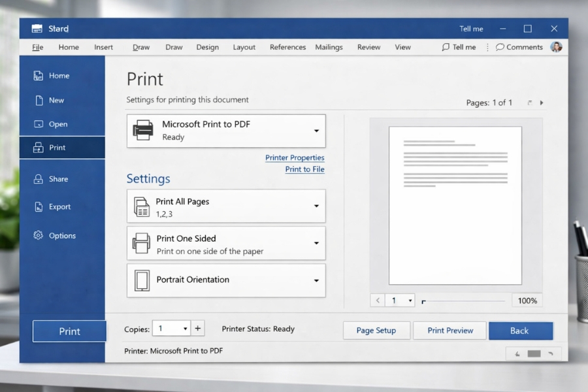The height and width of the screenshot is (392, 588).
Task: Open Options using the gear icon
Action: [37, 235]
